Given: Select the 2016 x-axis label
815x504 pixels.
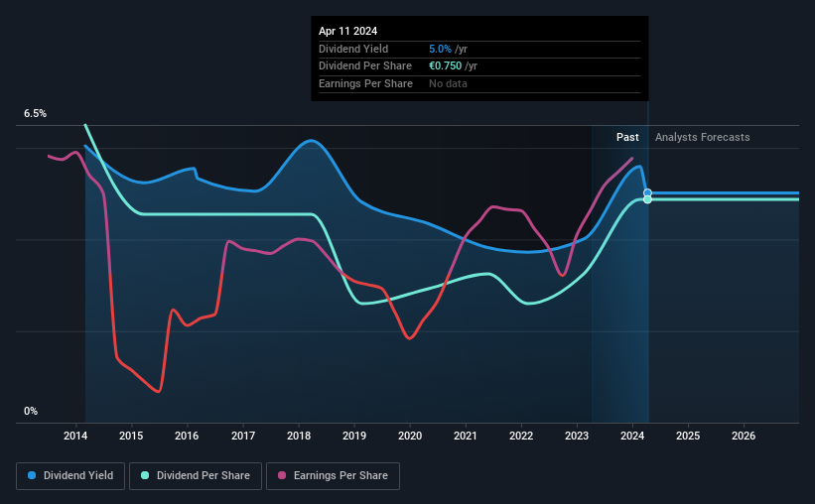Looking at the screenshot, I should tap(187, 436).
